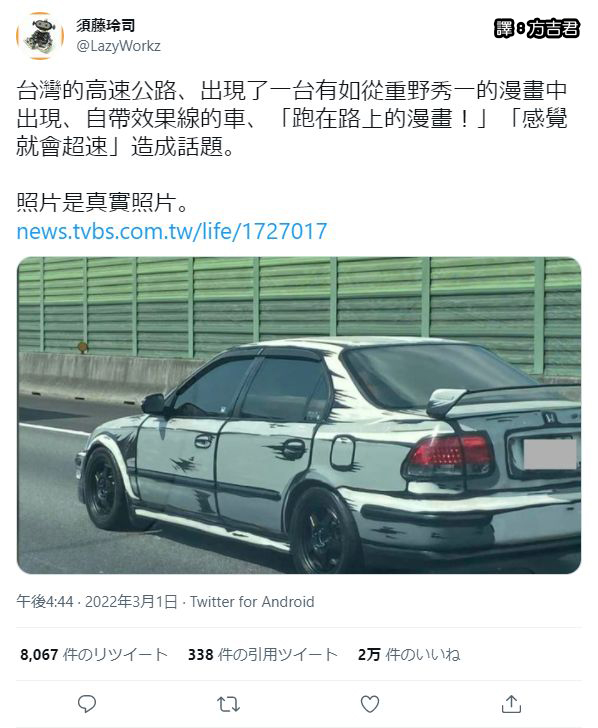Click the reply speech bubble icon
Image resolution: width=598 pixels, height=728 pixels.
pos(87,704)
